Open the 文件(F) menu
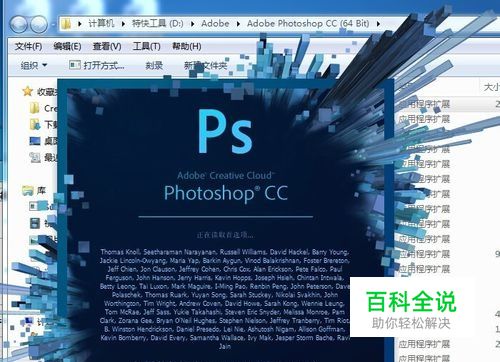Image resolution: width=500 pixels, height=362 pixels. coord(28,46)
